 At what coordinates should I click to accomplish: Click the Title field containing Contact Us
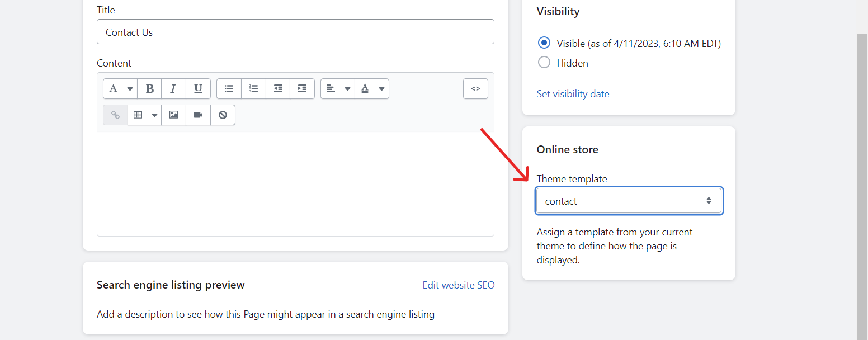(295, 32)
